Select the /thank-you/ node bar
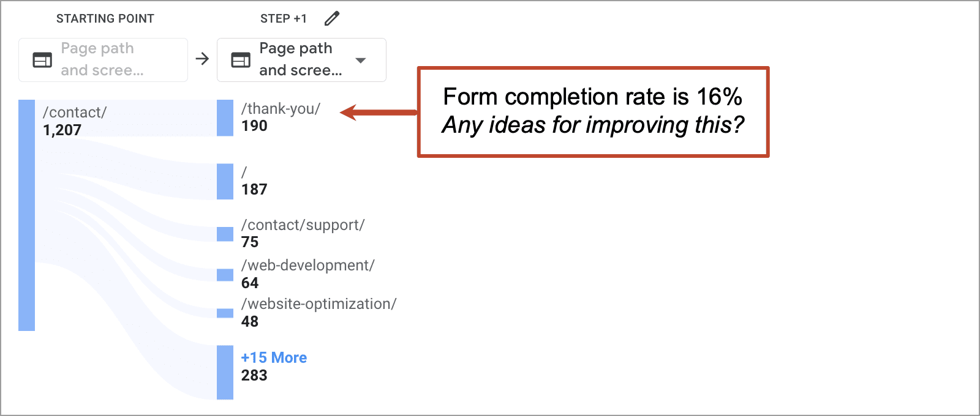 (224, 117)
